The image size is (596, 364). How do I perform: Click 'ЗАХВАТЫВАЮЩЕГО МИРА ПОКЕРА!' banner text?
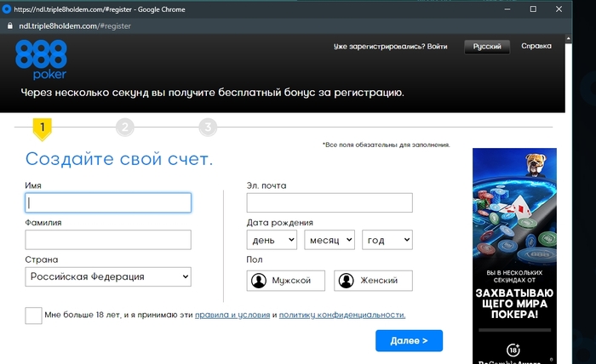point(514,304)
